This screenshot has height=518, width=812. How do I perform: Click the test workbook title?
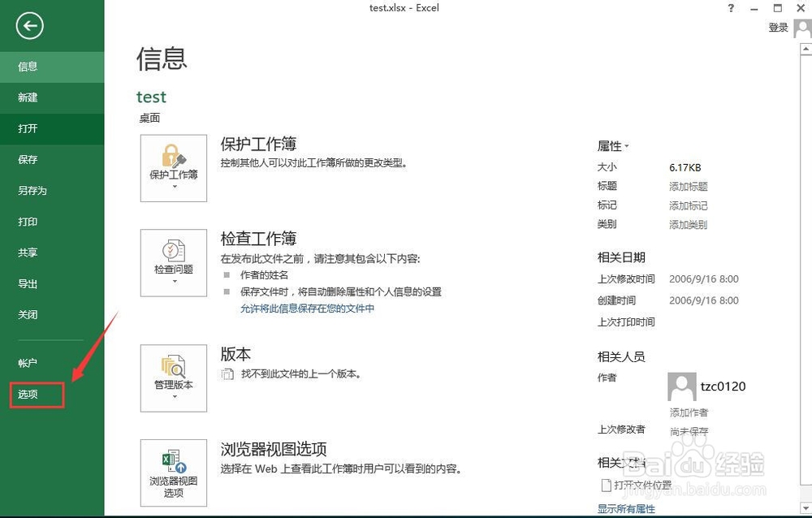pyautogui.click(x=151, y=97)
